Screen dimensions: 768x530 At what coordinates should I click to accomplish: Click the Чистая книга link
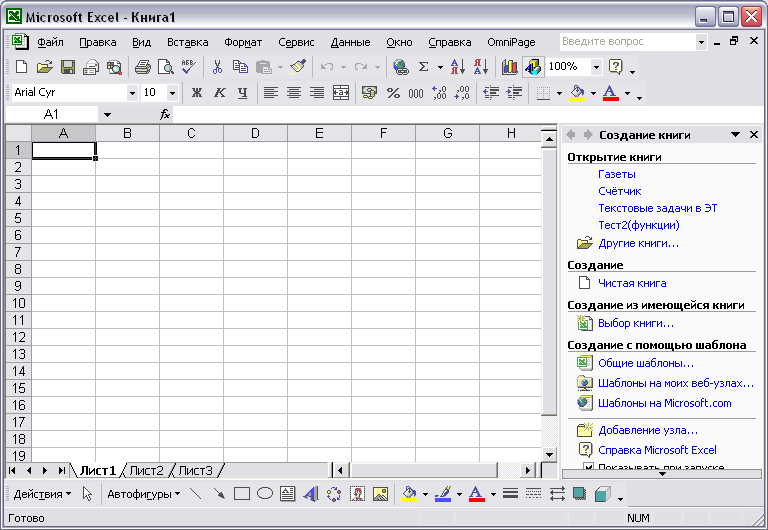tap(632, 283)
